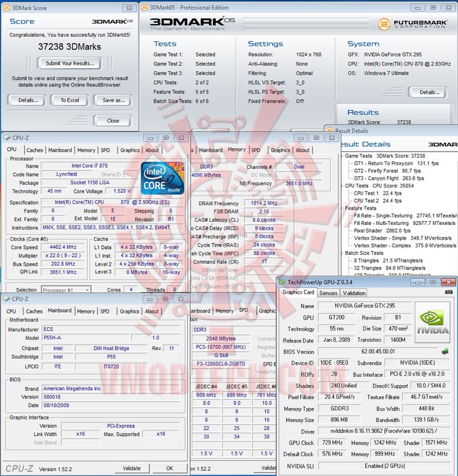Open Graphics tab in CPU-Z Processor window
This screenshot has width=458, height=476.
pyautogui.click(x=130, y=150)
